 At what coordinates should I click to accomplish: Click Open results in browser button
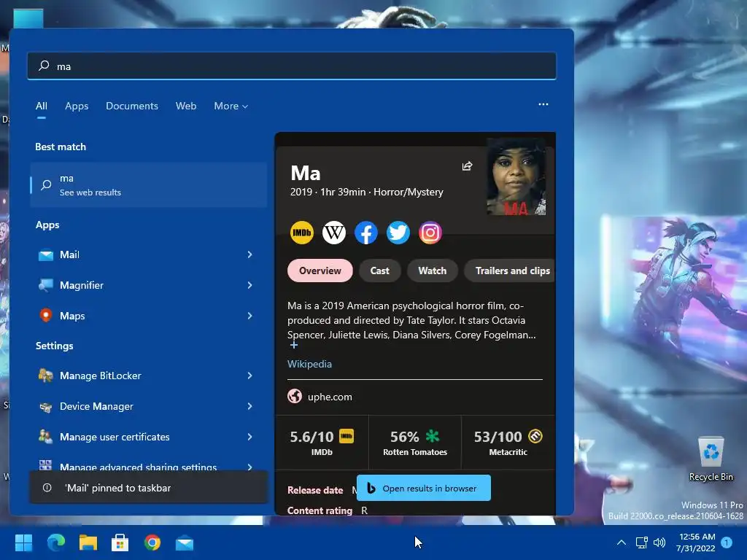[424, 488]
